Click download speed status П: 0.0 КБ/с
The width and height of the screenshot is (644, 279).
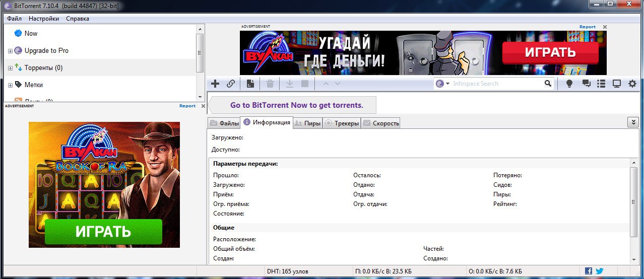pos(383,271)
